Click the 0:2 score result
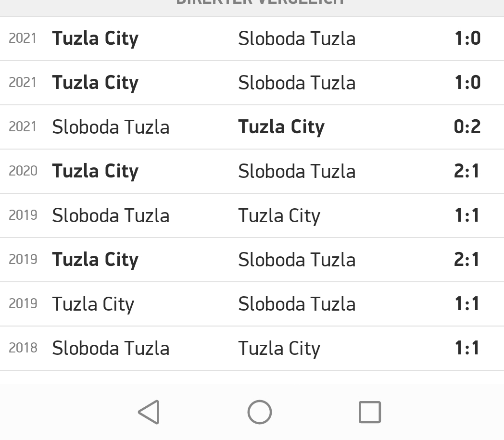This screenshot has width=504, height=440. point(467,126)
